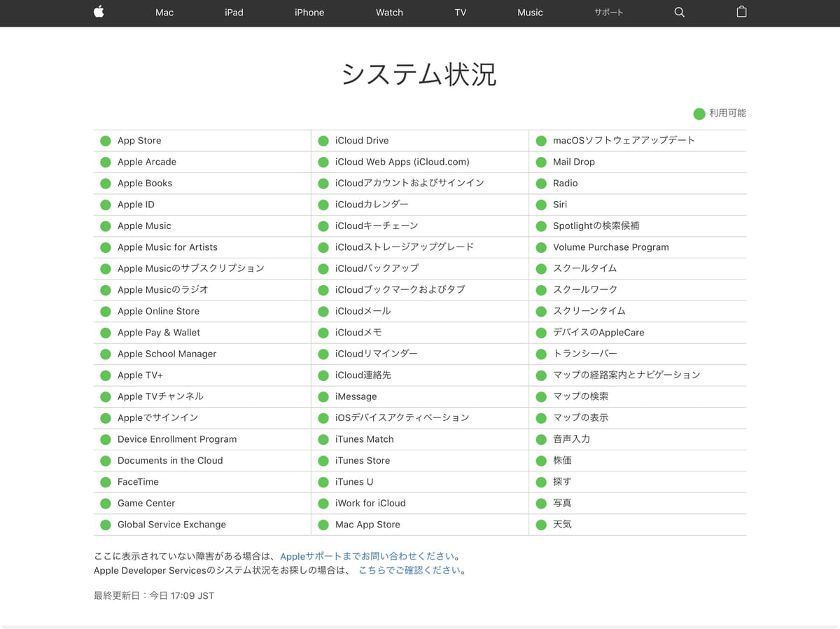Click the Apple Music for Artists entry
840x629 pixels.
pyautogui.click(x=167, y=247)
